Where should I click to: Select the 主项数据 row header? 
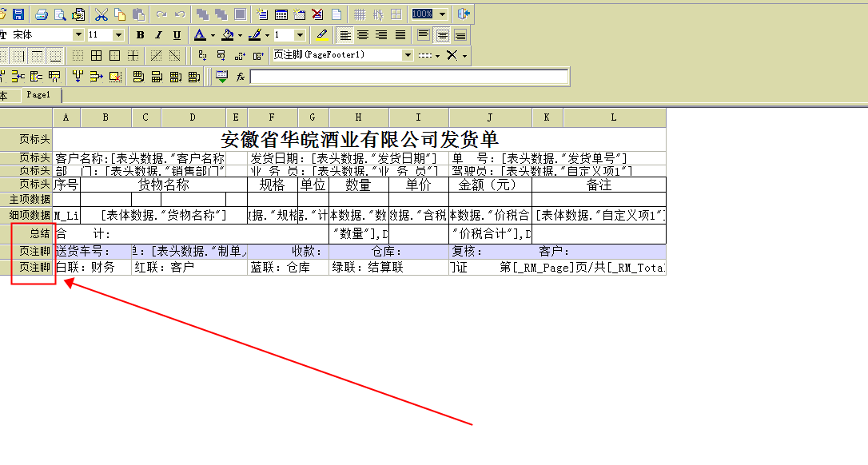(x=26, y=199)
